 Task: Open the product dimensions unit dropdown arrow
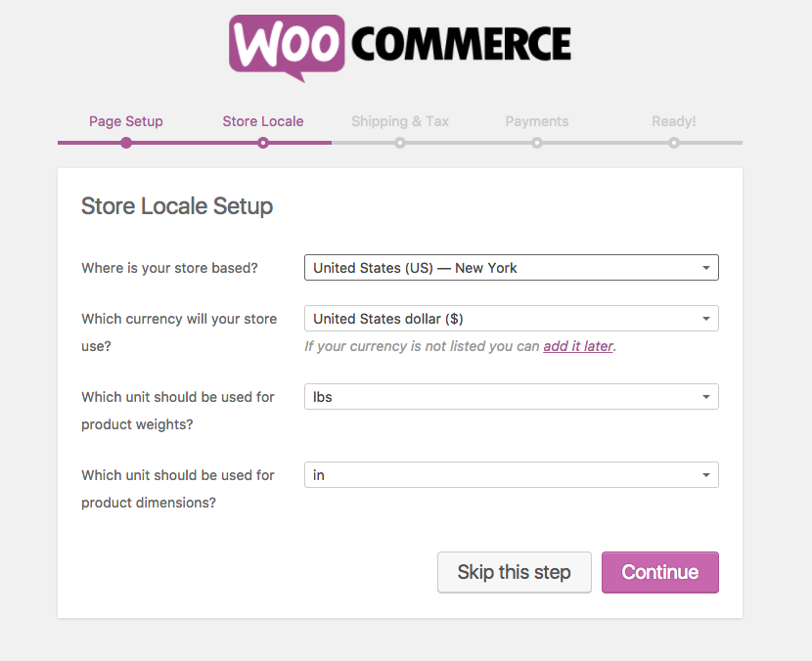tap(705, 475)
